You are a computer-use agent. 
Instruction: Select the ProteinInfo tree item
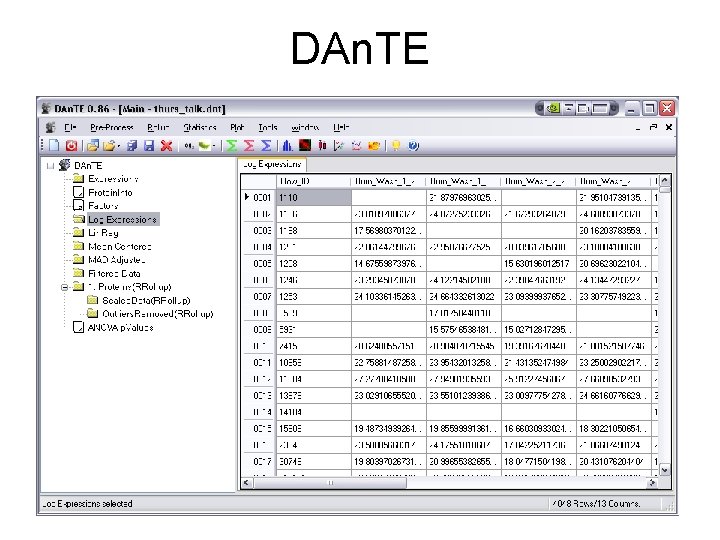coord(110,192)
